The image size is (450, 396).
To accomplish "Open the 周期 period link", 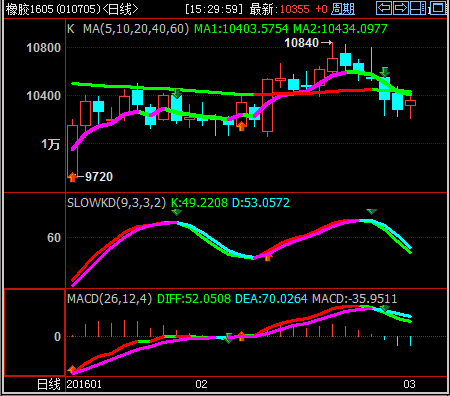I will point(343,9).
